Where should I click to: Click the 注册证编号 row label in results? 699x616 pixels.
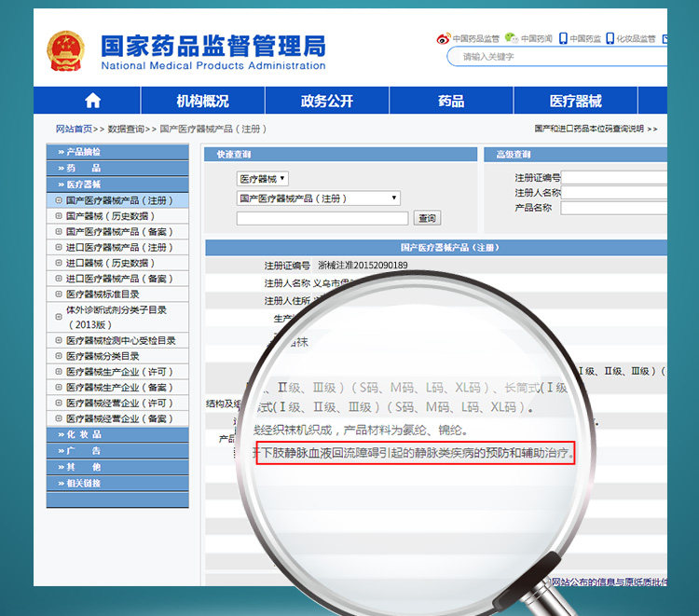click(287, 266)
